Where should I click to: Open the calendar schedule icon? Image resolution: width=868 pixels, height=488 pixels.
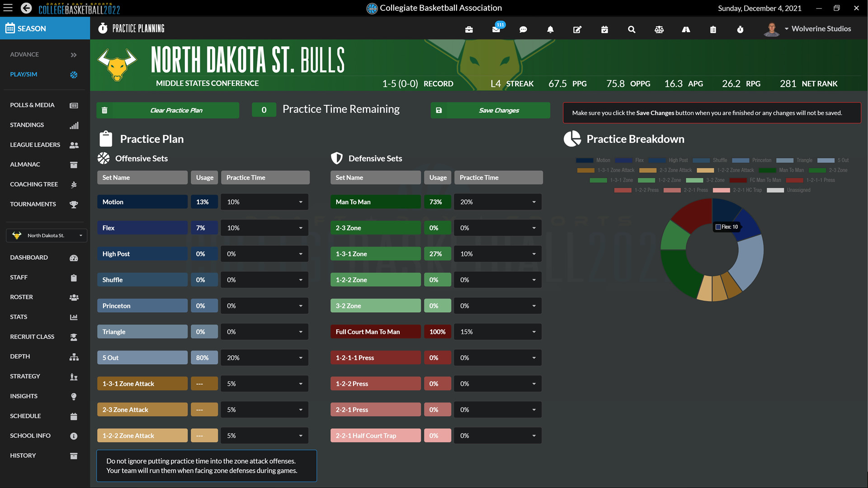(x=604, y=29)
